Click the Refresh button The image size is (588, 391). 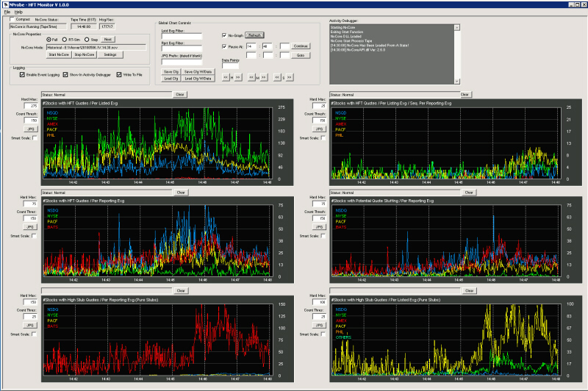tap(254, 35)
